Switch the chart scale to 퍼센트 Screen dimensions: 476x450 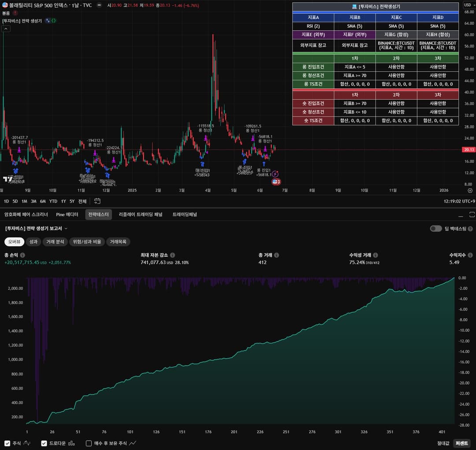[462, 443]
